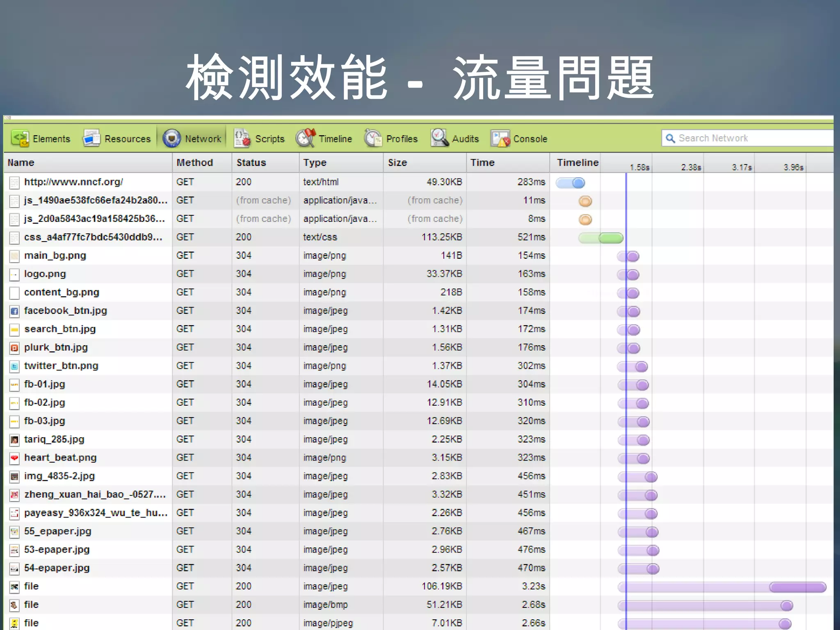Open the Profiles panel icon
Viewport: 840px width, 630px height.
coord(373,138)
